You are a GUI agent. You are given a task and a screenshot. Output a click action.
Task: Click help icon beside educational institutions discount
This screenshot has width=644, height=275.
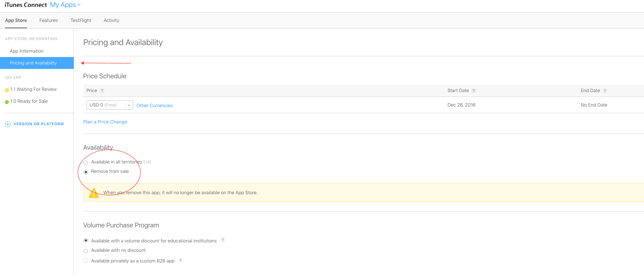(x=223, y=240)
